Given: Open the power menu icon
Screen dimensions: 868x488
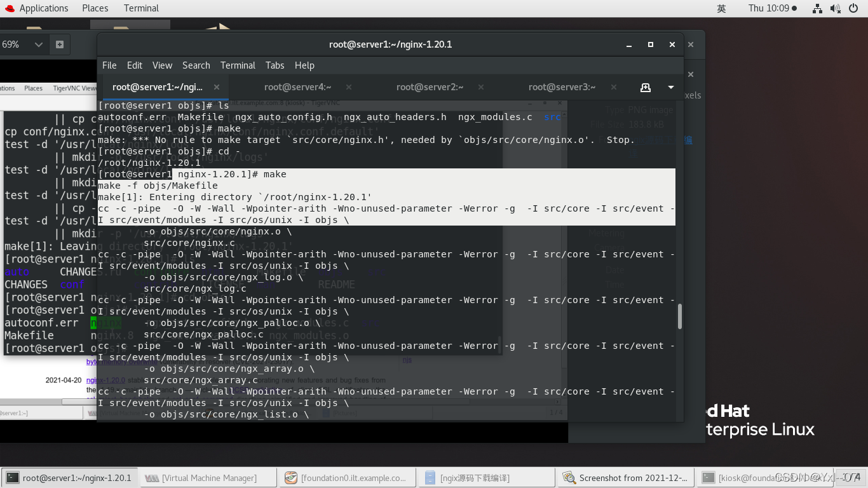Looking at the screenshot, I should point(853,8).
